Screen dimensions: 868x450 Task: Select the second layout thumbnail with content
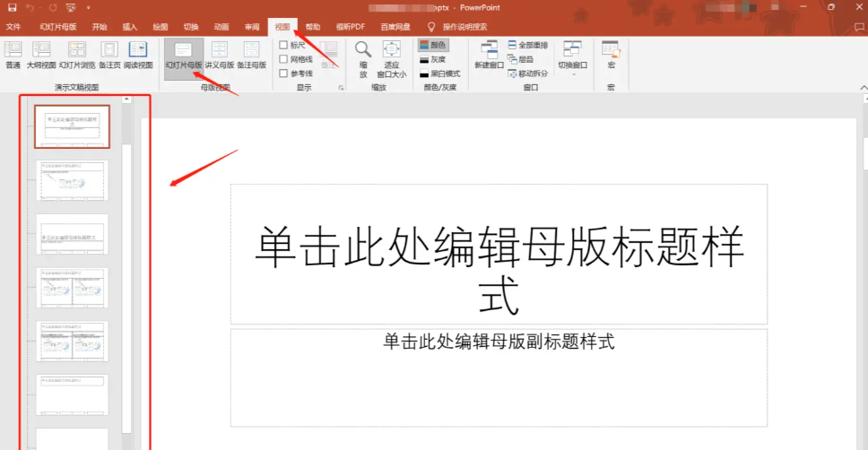[x=72, y=180]
